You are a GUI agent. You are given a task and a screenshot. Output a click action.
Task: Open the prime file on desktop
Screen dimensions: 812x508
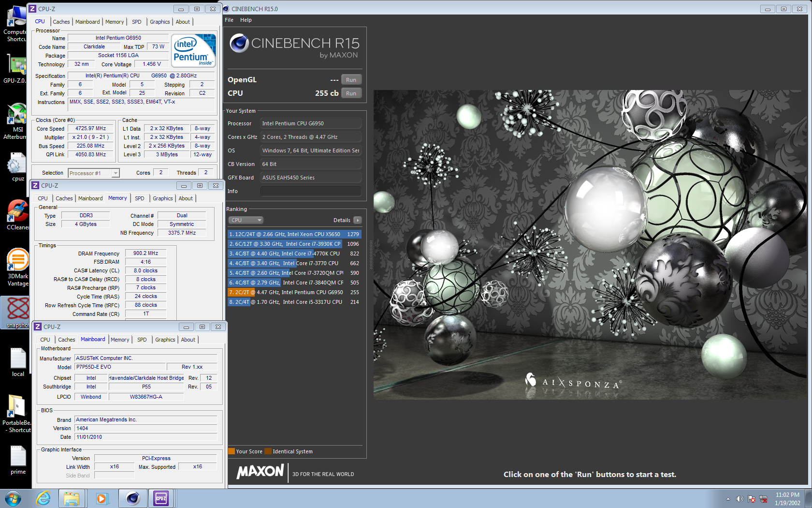18,461
